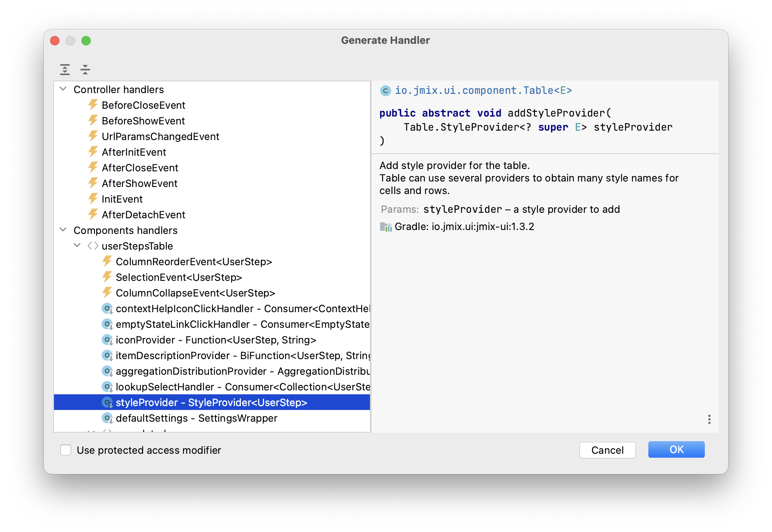Viewport: 772px width, 532px height.
Task: Click the lightning icon beside InitEvent
Action: (x=93, y=199)
